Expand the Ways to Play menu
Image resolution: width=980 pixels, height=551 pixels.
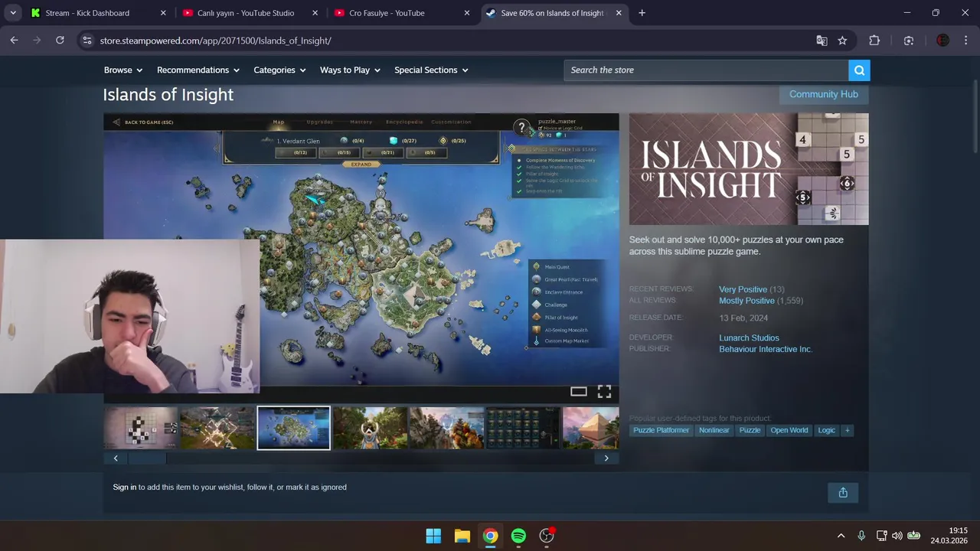pyautogui.click(x=351, y=70)
